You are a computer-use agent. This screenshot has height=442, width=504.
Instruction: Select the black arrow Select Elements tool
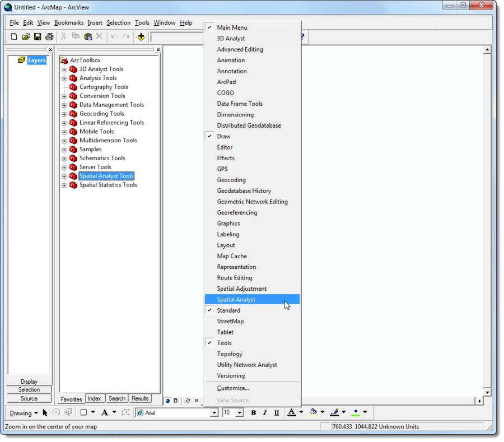45,413
